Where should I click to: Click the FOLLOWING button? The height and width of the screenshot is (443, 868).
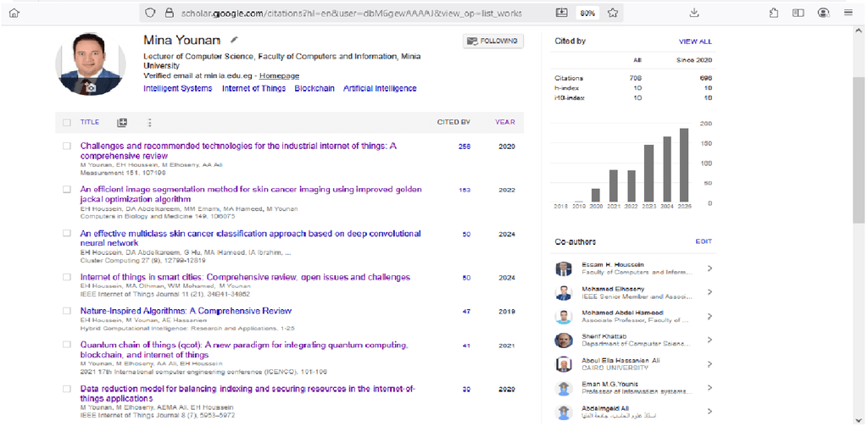(x=493, y=41)
